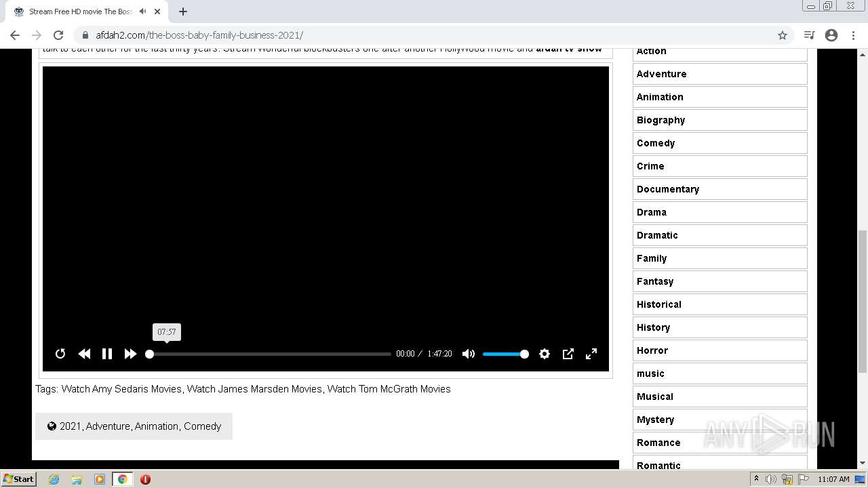Open Comedy link below the player
Viewport: 868px width, 488px height.
click(203, 426)
